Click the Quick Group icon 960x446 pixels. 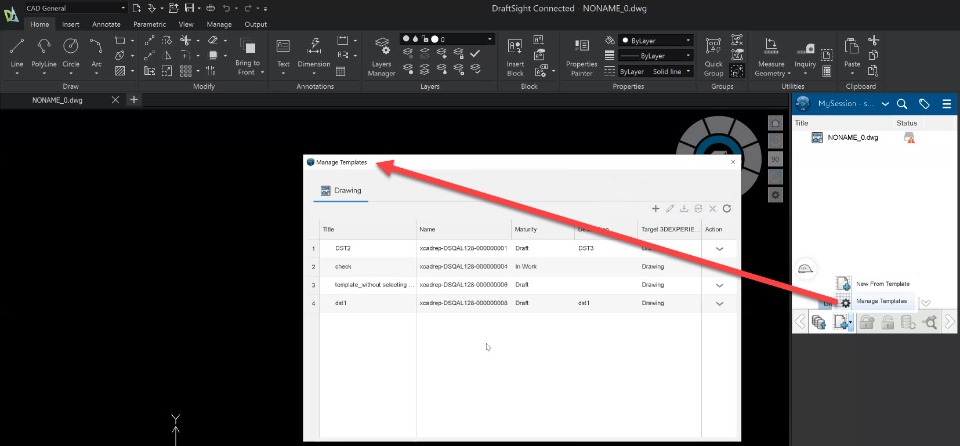point(713,47)
